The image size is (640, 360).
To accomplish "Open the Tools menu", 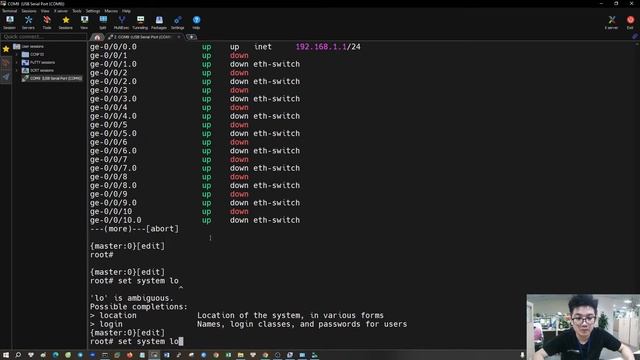I will (x=77, y=11).
